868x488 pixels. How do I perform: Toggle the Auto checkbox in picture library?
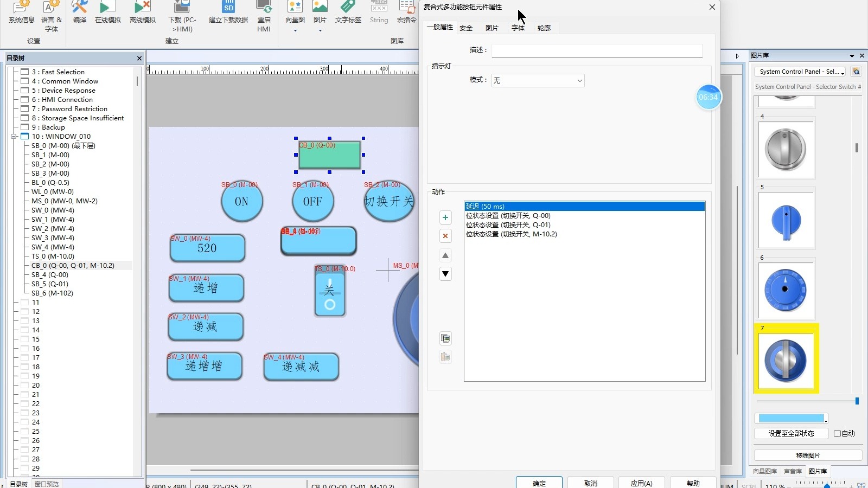837,433
